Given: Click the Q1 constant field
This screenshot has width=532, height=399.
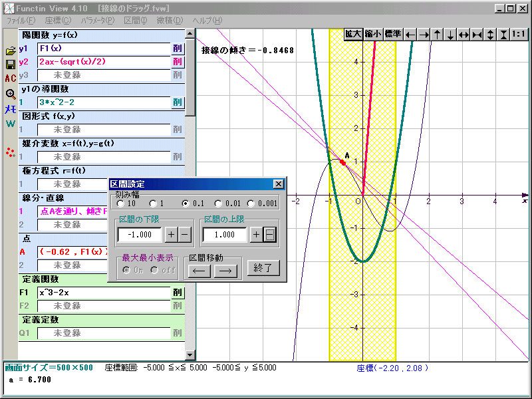Looking at the screenshot, I should point(104,333).
